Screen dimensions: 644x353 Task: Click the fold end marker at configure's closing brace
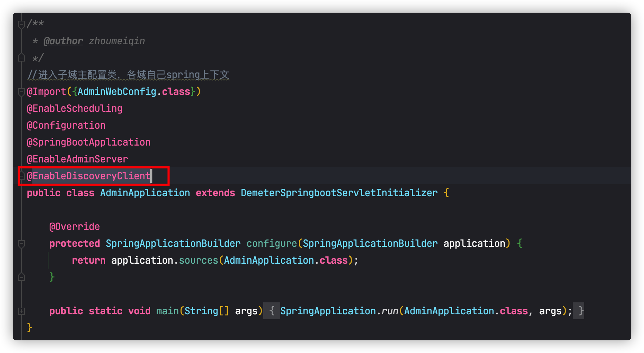[x=21, y=277]
